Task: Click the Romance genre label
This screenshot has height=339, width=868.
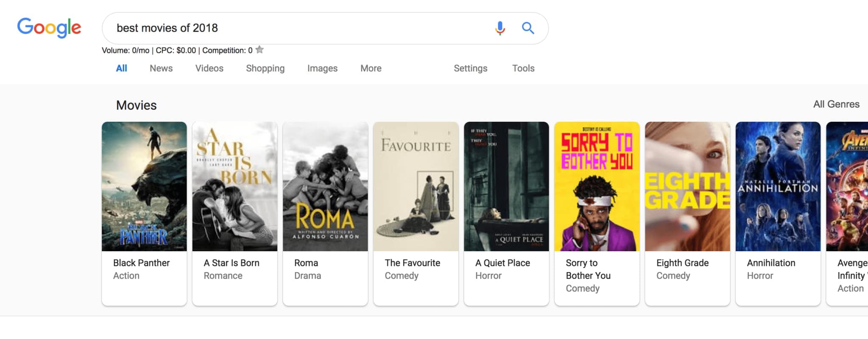Action: [x=223, y=276]
